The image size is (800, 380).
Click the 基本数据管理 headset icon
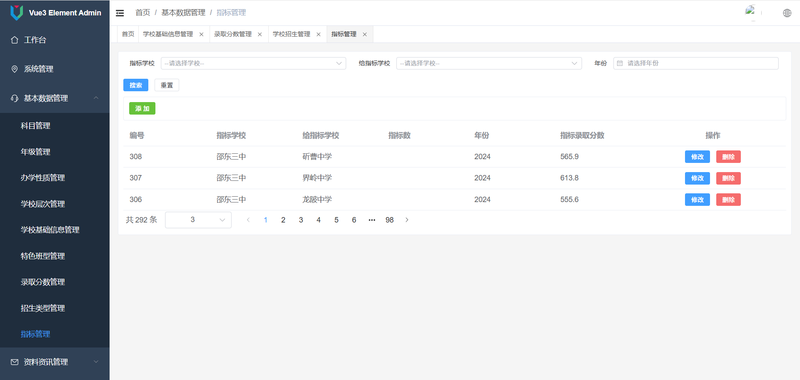click(x=14, y=98)
